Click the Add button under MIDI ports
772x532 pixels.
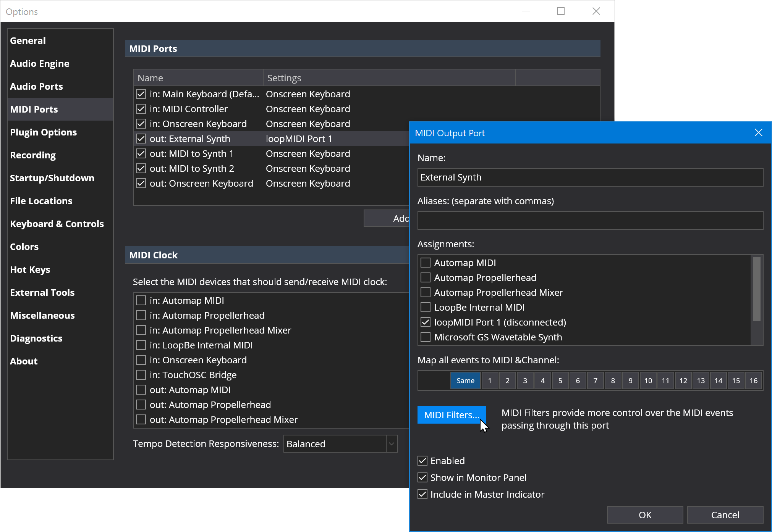(387, 218)
